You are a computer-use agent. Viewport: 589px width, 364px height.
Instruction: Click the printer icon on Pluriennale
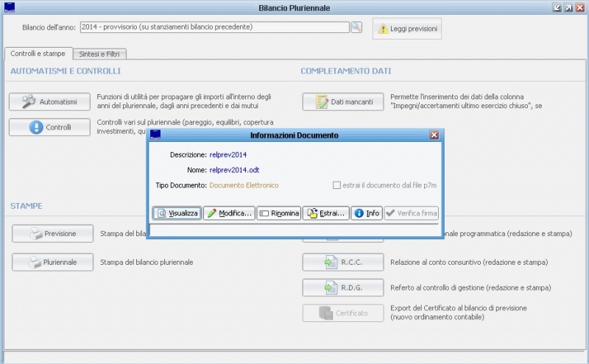pyautogui.click(x=35, y=262)
